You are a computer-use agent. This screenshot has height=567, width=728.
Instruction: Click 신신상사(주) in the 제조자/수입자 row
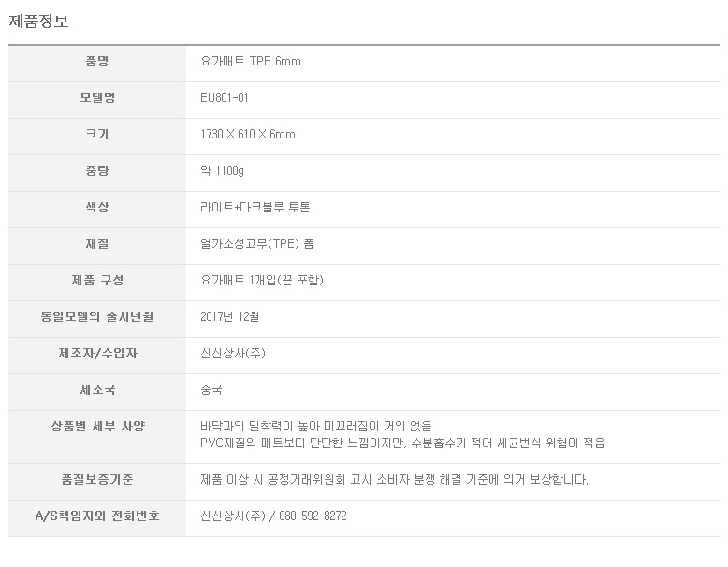[x=233, y=354]
